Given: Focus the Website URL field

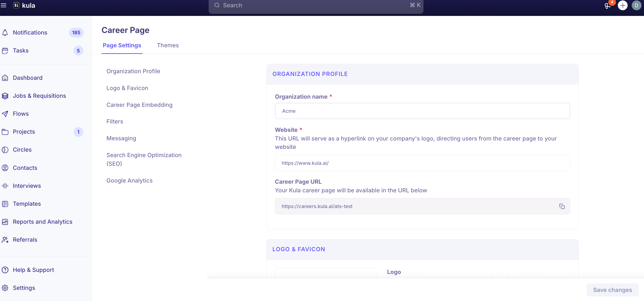Looking at the screenshot, I should [422, 163].
